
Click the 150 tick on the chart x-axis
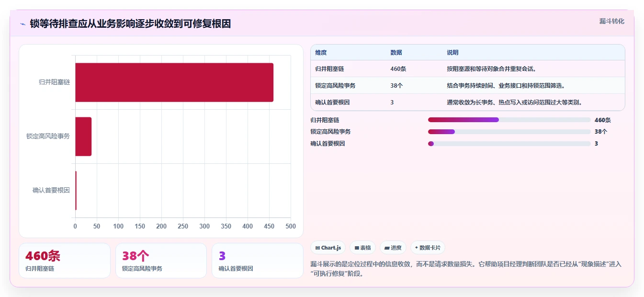(x=140, y=226)
